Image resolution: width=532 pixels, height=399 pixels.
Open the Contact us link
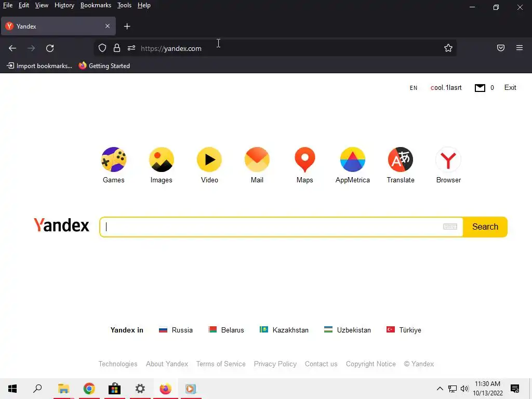(x=321, y=364)
